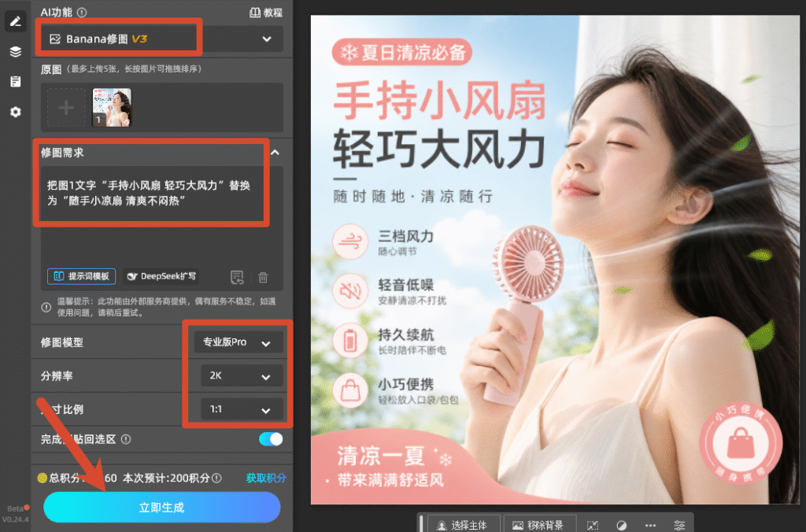The height and width of the screenshot is (532, 806).
Task: Open the 尺寸比例 1:1 dropdown
Action: click(x=242, y=410)
